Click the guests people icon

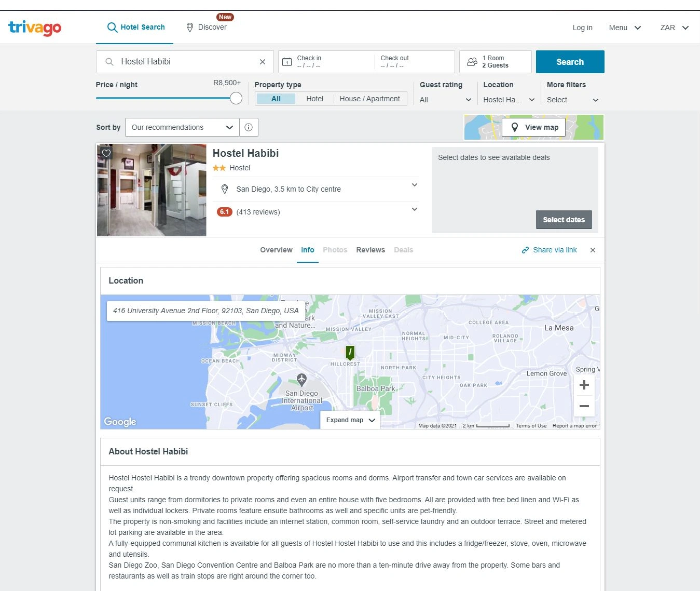[x=472, y=62]
